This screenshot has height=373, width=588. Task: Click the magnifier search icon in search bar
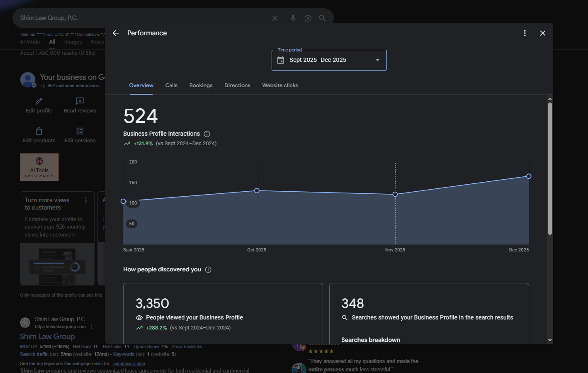click(x=322, y=18)
